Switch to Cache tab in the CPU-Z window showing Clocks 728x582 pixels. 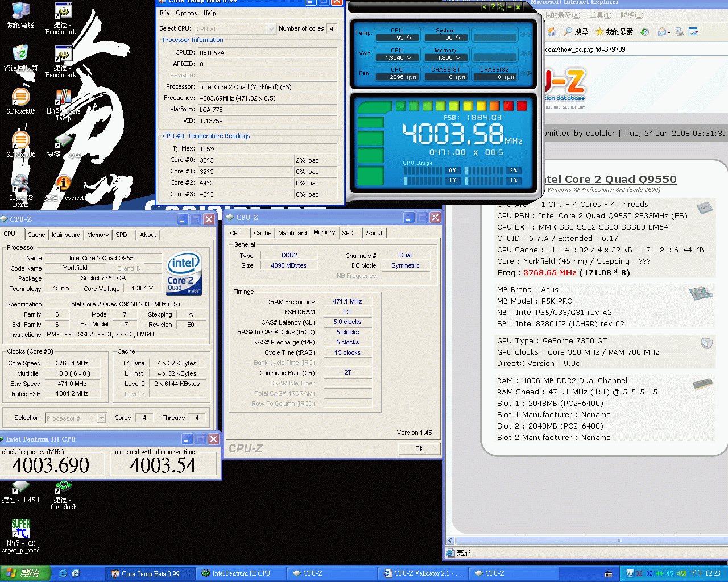point(36,235)
